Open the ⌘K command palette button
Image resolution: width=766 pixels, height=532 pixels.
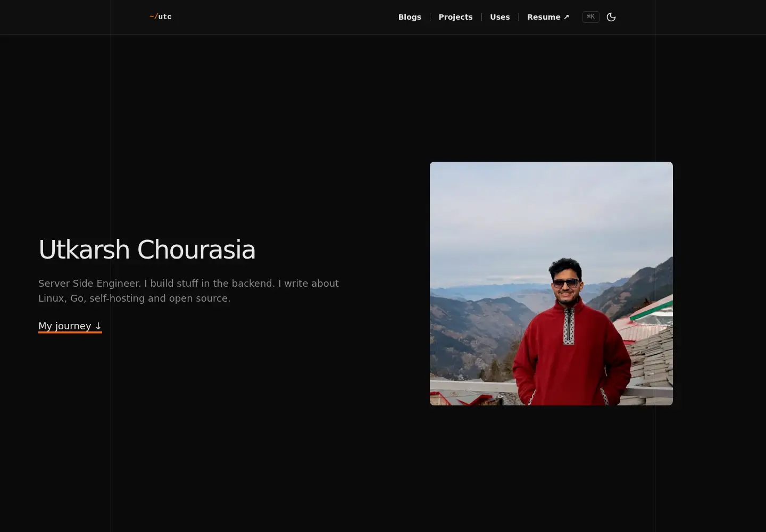click(591, 17)
